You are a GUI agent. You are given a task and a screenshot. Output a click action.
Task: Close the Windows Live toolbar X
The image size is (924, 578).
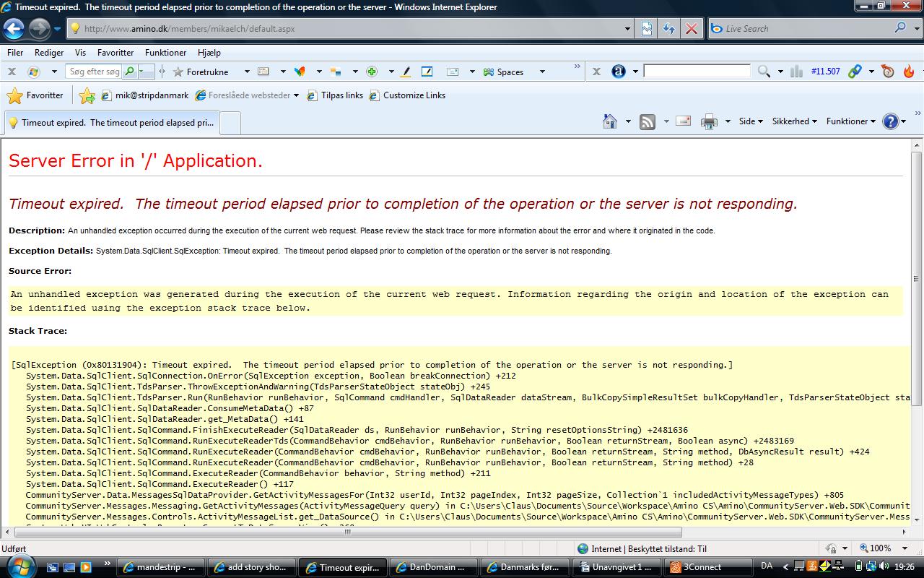[x=12, y=72]
